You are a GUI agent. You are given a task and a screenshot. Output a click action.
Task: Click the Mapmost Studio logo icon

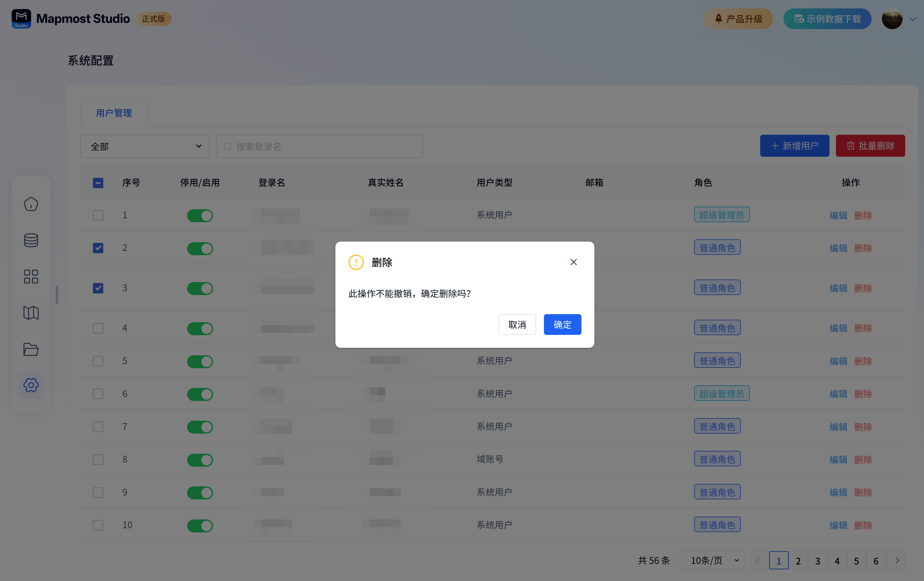pyautogui.click(x=21, y=18)
